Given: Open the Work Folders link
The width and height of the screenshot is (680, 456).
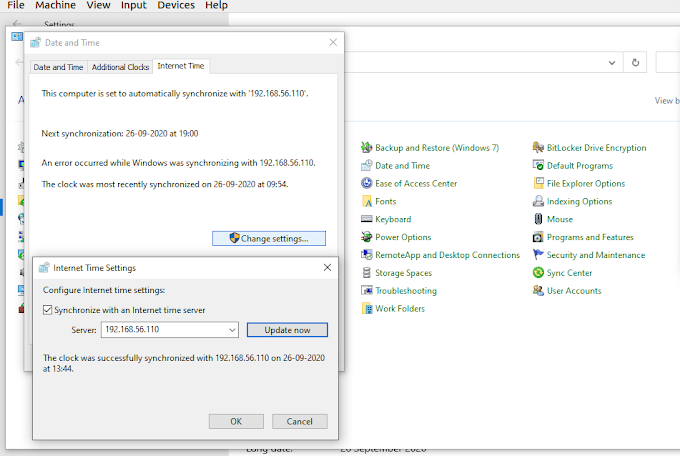Looking at the screenshot, I should [400, 308].
